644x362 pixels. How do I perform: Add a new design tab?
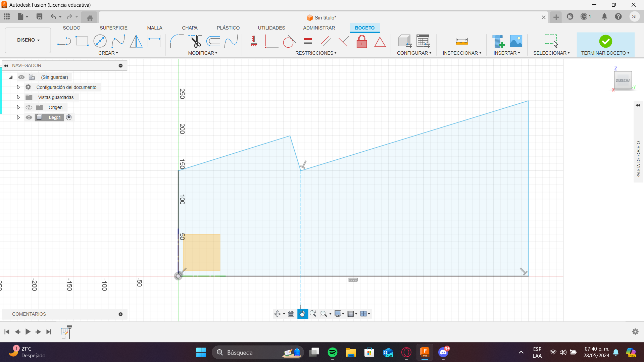tap(556, 17)
